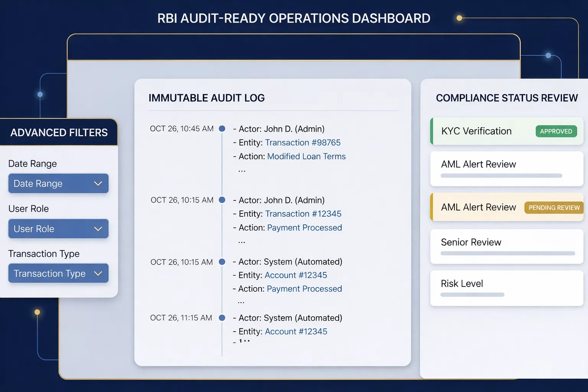Expand the Transaction Type selector

(x=58, y=273)
